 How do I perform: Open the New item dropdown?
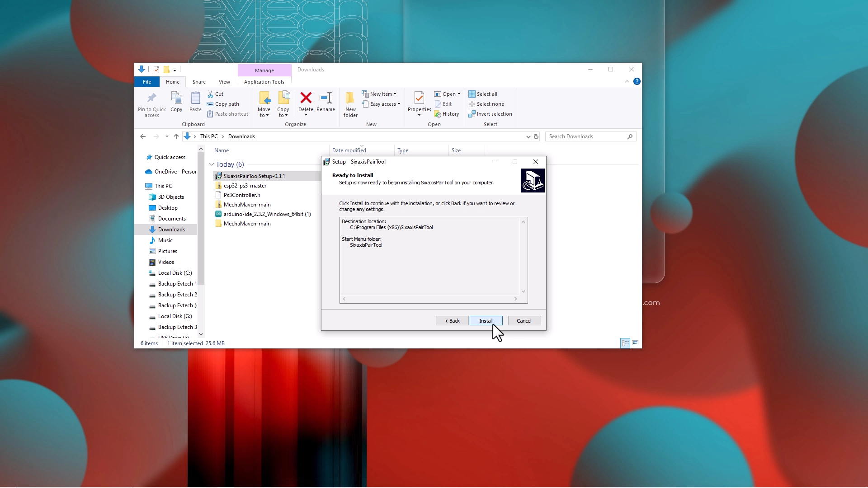pyautogui.click(x=379, y=94)
